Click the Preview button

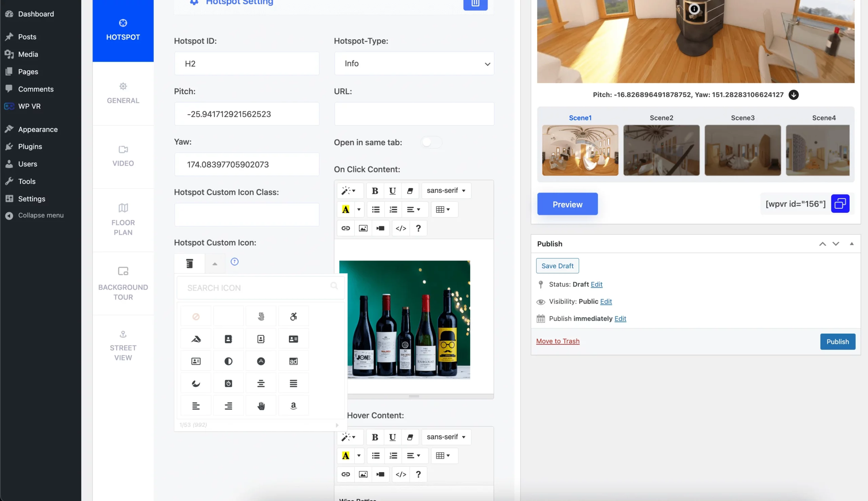tap(567, 204)
